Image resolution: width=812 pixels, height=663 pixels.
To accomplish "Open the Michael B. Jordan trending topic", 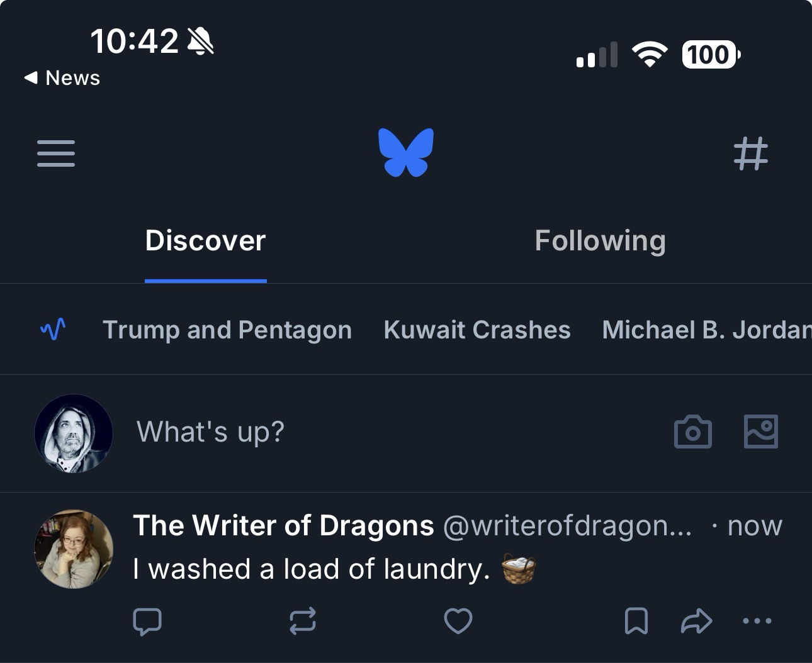I will [x=706, y=330].
